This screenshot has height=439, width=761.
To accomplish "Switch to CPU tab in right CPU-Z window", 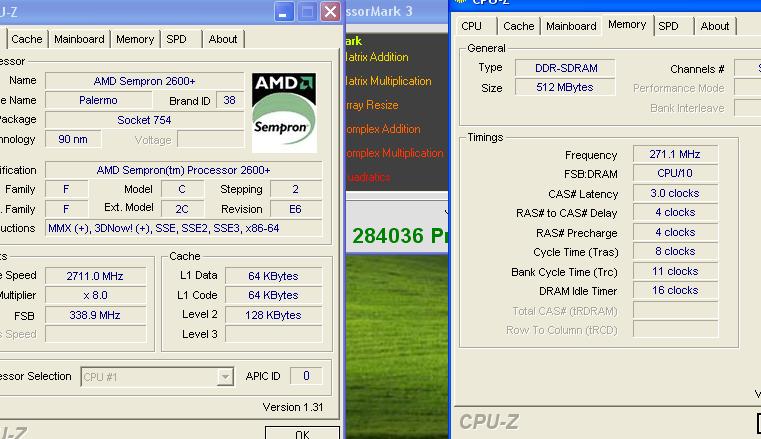I will (x=472, y=26).
